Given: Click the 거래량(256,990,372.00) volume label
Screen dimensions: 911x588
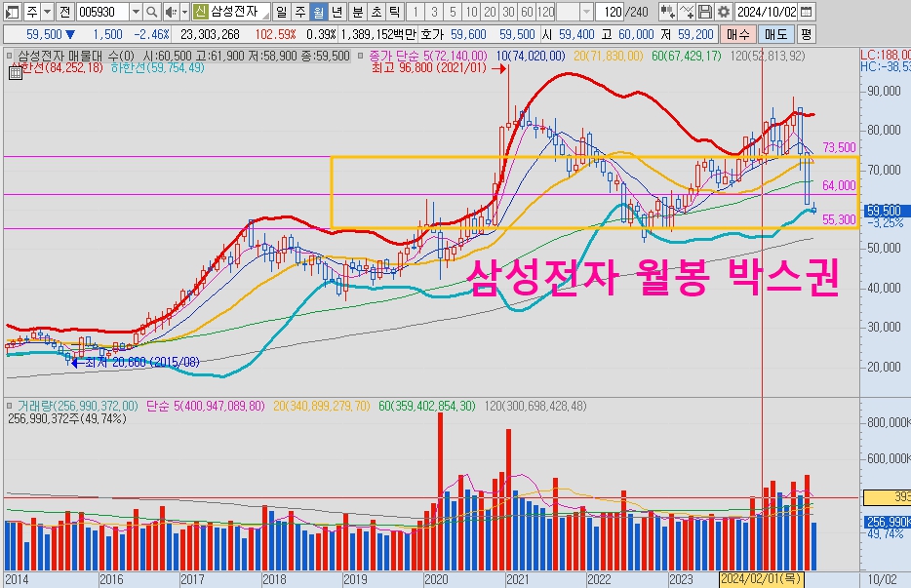Looking at the screenshot, I should [x=77, y=406].
